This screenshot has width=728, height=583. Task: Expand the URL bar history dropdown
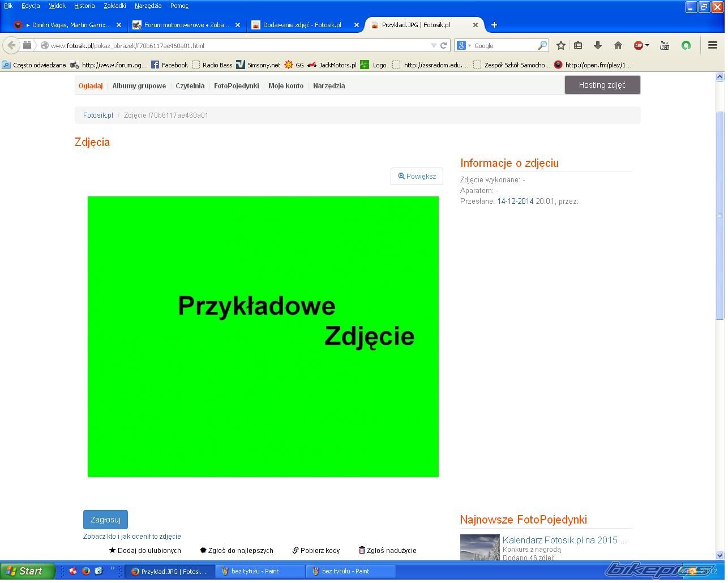434,45
